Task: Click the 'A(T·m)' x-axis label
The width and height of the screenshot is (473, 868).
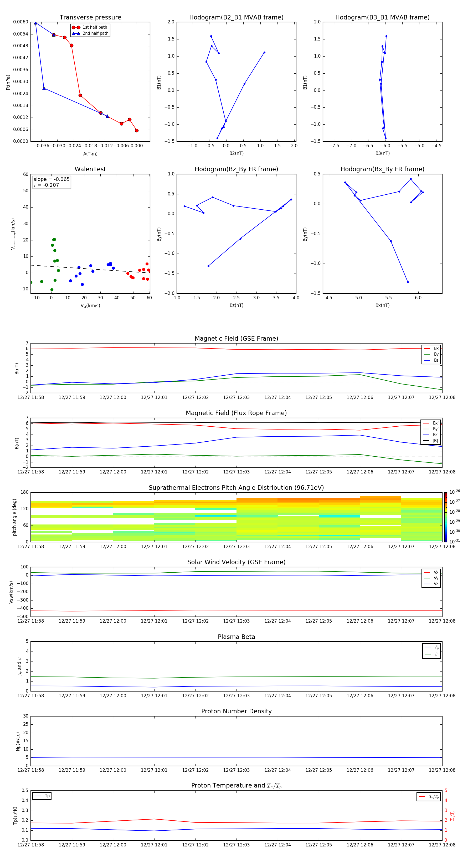Action: (x=90, y=154)
